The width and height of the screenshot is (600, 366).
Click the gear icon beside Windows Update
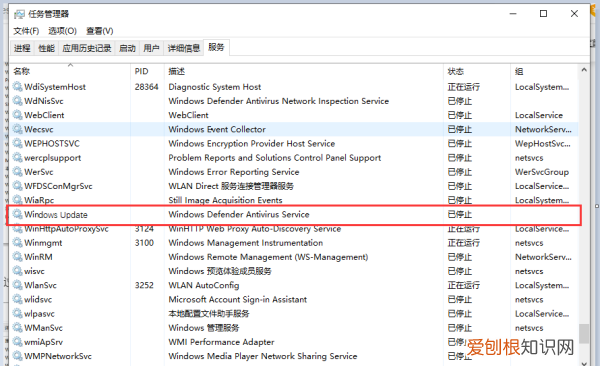(18, 214)
